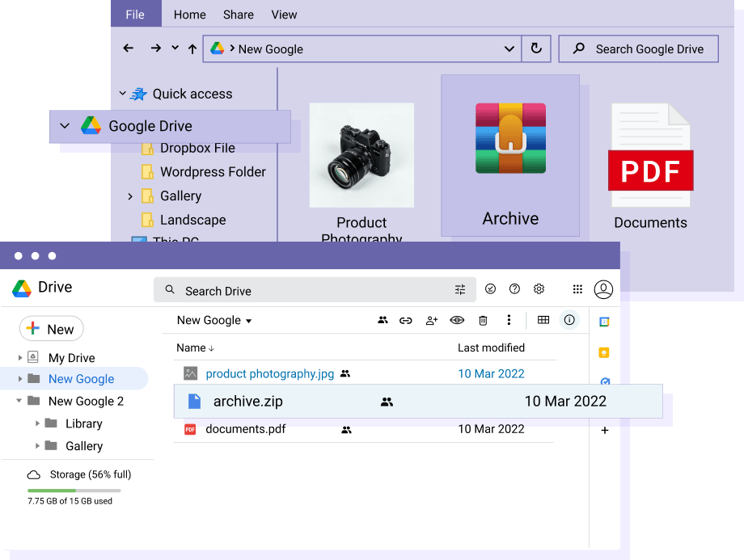Select the archive.zip row

418,401
